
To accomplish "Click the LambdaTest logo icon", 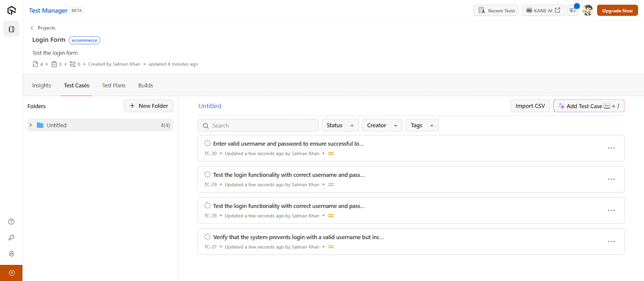I will (11, 10).
